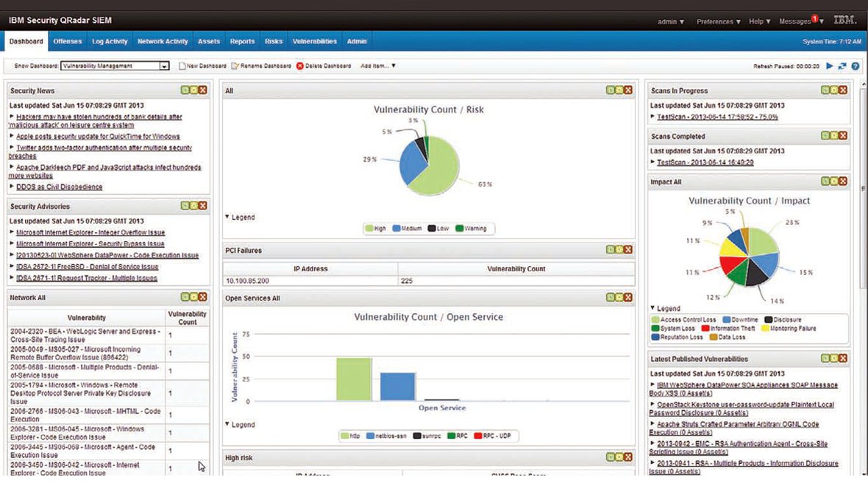Switch to the Offenses tab
The height and width of the screenshot is (488, 868).
(x=68, y=41)
